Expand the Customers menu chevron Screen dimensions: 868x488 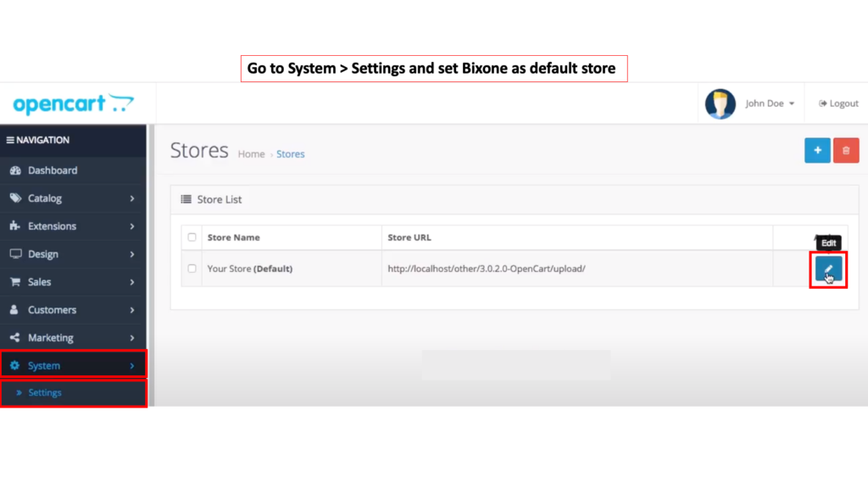132,310
